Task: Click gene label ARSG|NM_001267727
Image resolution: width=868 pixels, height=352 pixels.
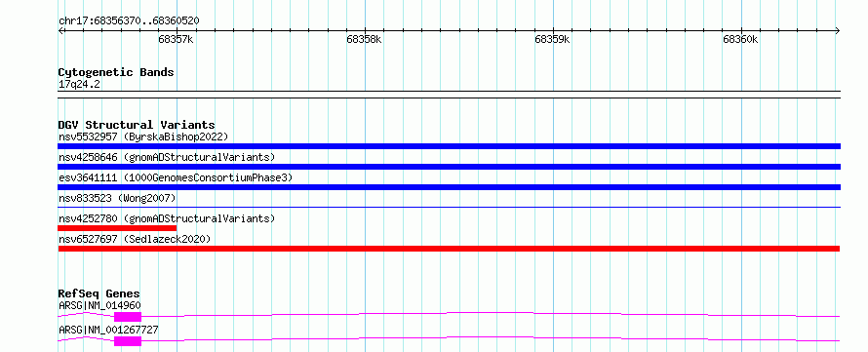Action: 108,330
